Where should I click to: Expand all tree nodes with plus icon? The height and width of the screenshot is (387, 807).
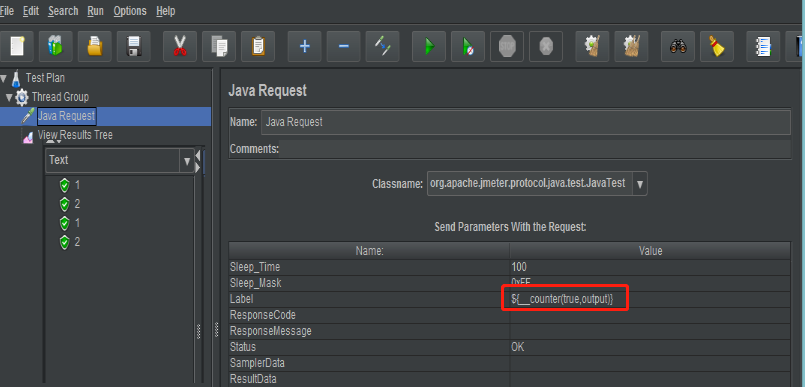[305, 46]
